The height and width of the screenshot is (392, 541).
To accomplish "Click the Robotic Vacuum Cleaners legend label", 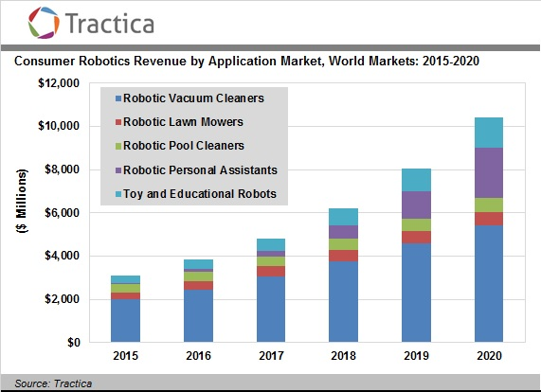I will click(193, 98).
